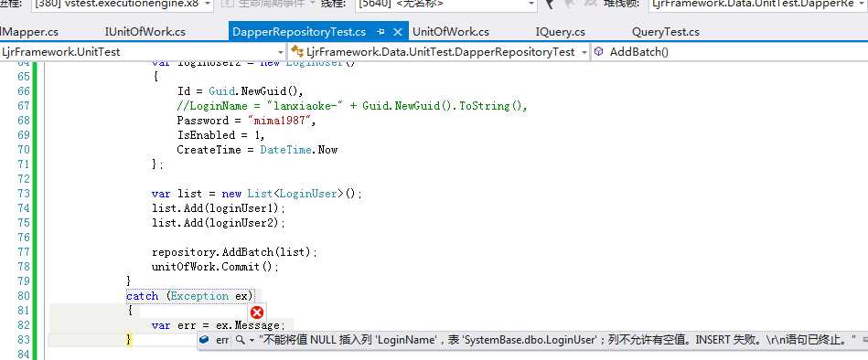
Task: Click the IsEnabled = 1 line
Action: coord(220,135)
